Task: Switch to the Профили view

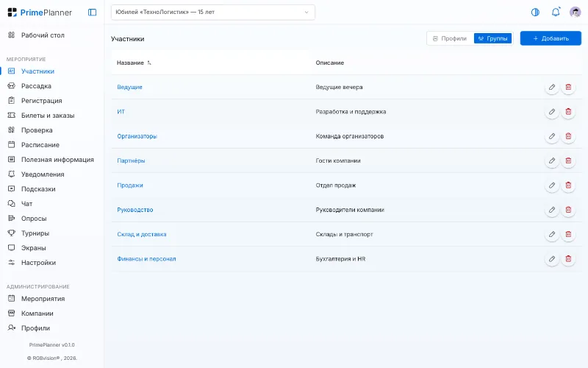Action: [x=450, y=38]
